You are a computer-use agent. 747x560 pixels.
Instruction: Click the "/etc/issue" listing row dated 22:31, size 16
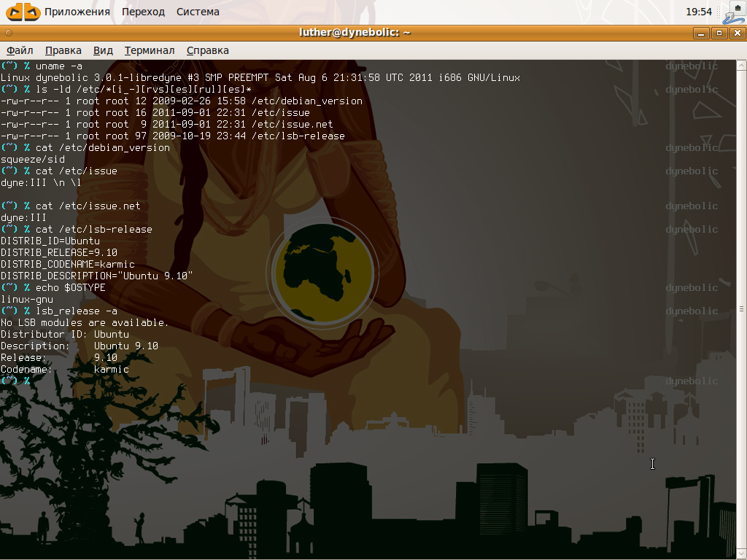tap(155, 113)
